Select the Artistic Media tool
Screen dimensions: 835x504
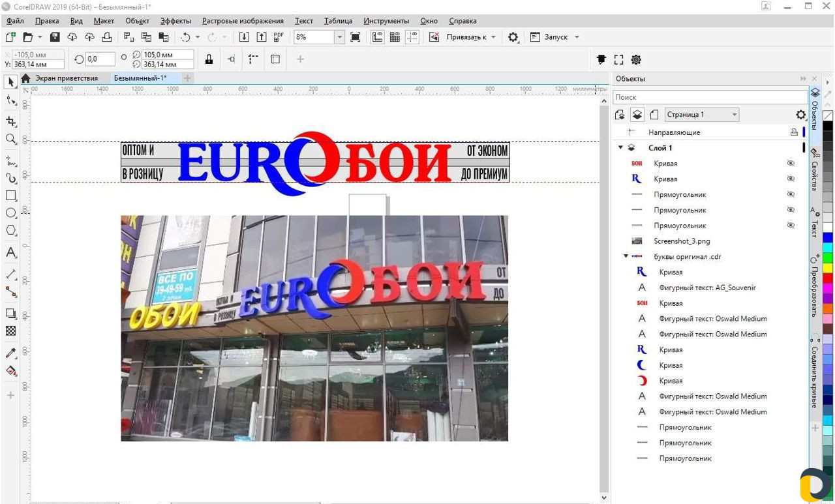click(x=10, y=178)
